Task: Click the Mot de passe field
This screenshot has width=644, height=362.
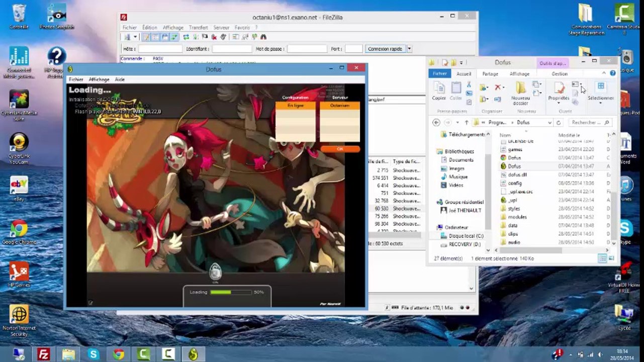Action: 307,49
